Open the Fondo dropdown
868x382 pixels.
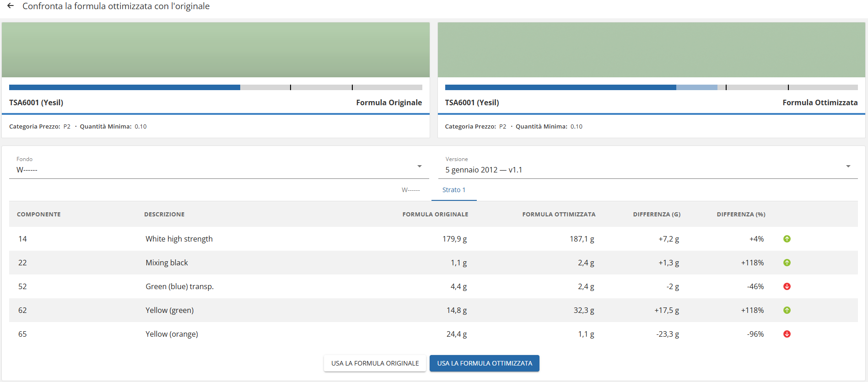(219, 166)
